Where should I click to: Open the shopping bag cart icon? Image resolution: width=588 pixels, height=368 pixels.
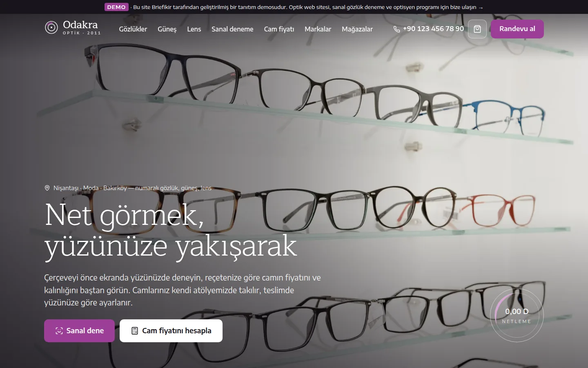tap(477, 29)
